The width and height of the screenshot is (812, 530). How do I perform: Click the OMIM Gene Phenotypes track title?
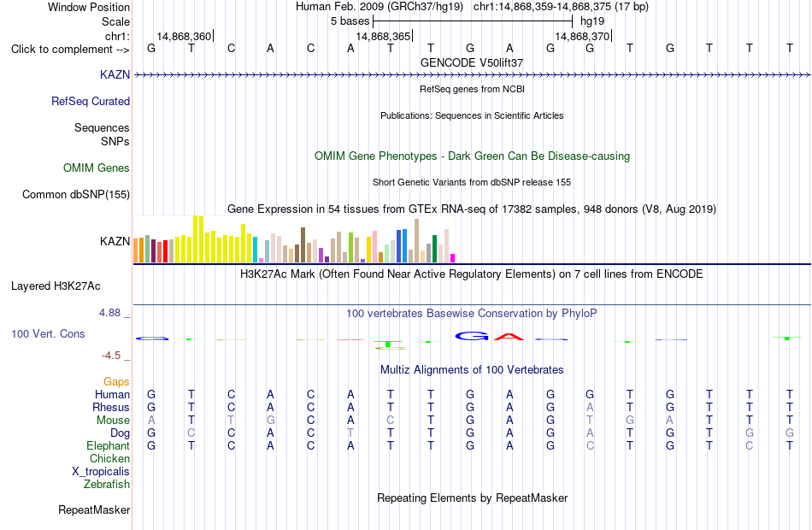click(x=473, y=156)
